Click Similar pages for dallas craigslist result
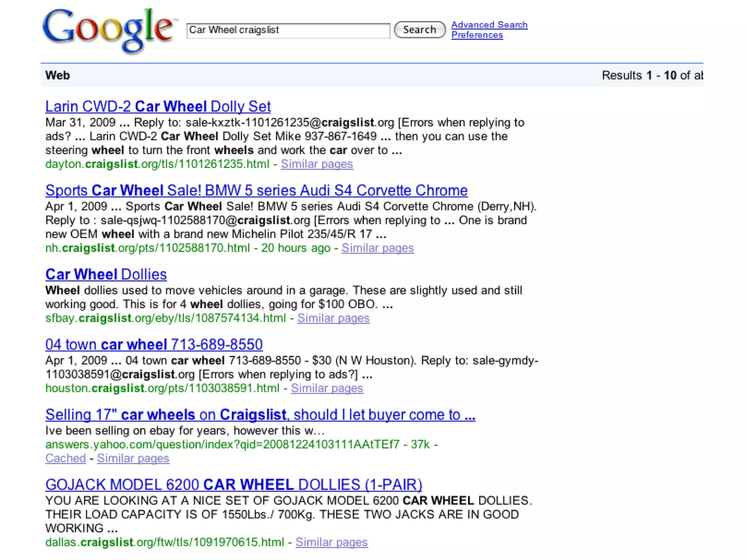Viewport: 747px width, 560px height. pos(332,542)
